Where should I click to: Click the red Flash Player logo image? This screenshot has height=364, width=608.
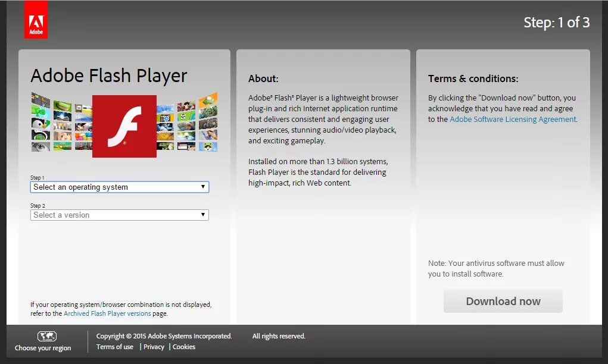124,126
